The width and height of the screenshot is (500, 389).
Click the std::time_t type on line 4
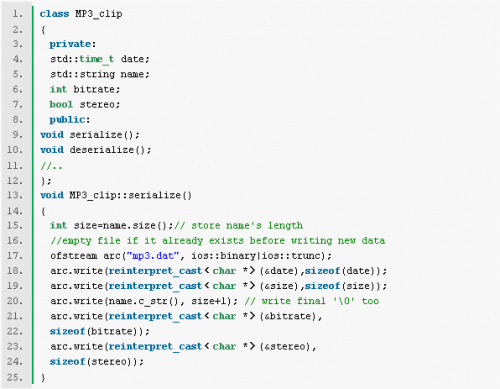tap(82, 59)
